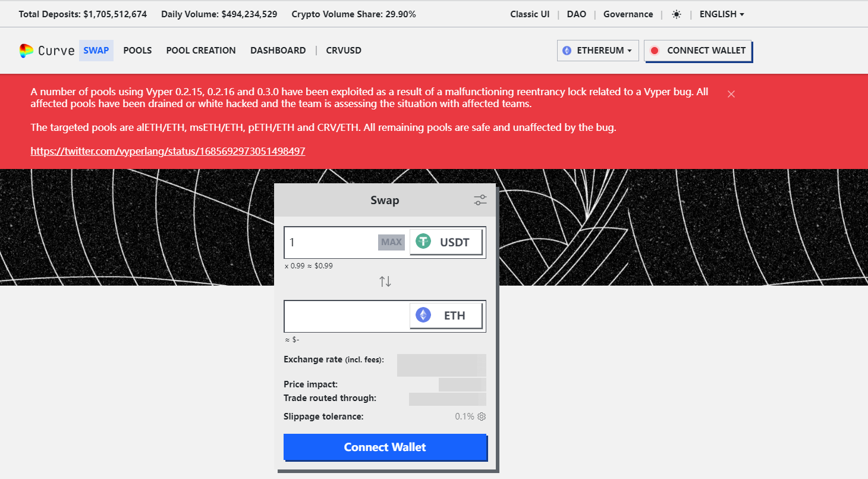Click the MAX amount button
This screenshot has width=868, height=479.
tap(391, 242)
